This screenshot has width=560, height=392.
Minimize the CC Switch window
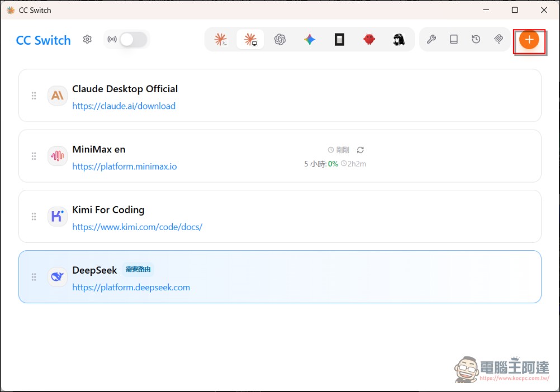(486, 10)
